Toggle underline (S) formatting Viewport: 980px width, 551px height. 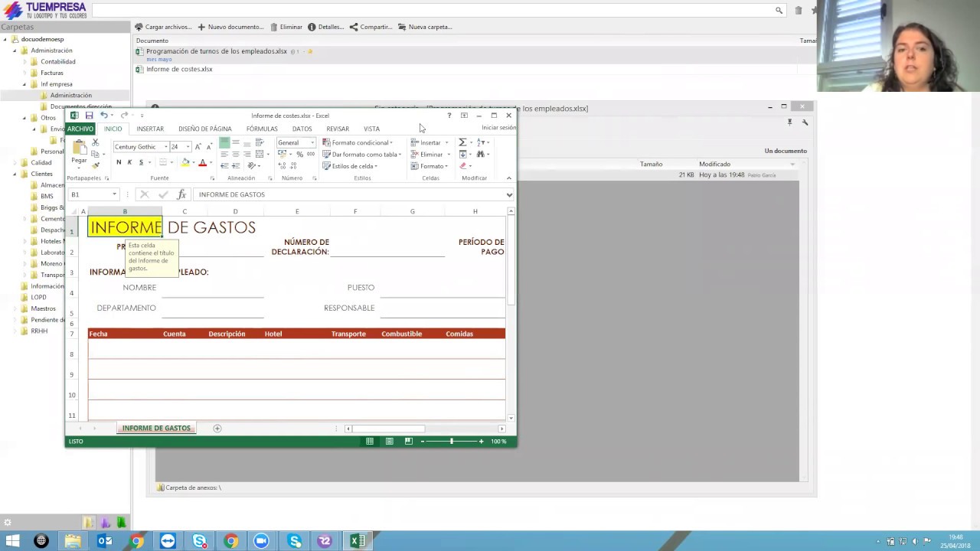[141, 162]
